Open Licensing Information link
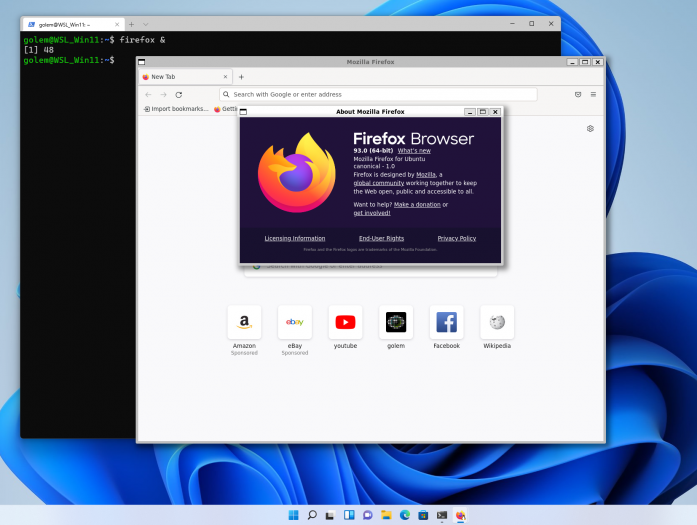 pyautogui.click(x=295, y=238)
